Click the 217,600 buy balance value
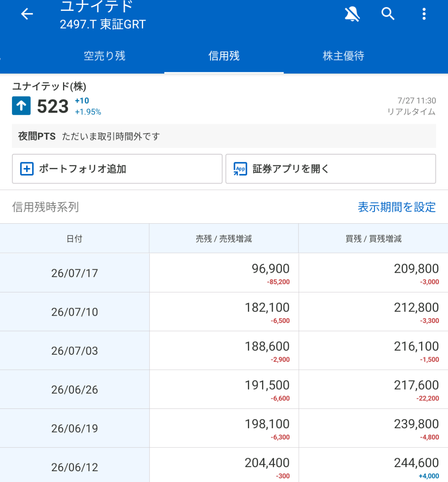448x482 pixels. click(416, 385)
